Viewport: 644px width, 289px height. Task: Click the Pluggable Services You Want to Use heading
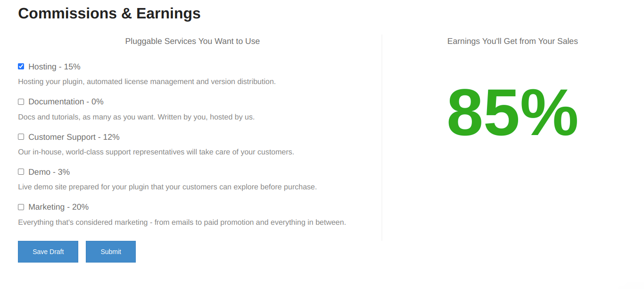(x=192, y=41)
